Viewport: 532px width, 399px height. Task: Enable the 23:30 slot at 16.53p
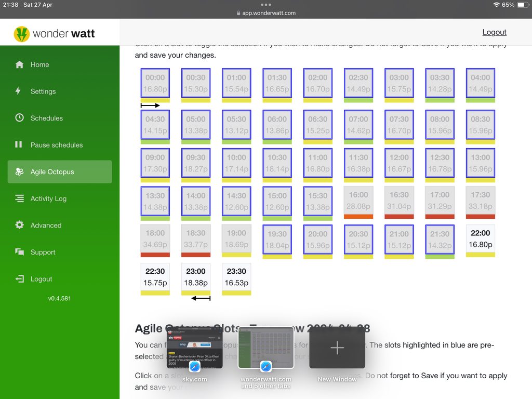pos(236,277)
